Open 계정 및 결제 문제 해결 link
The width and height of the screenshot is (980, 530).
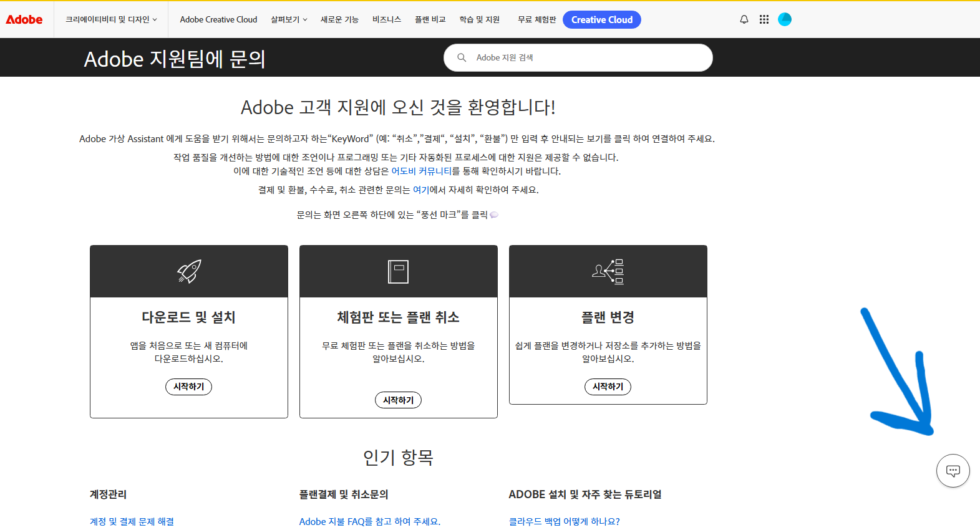(132, 521)
